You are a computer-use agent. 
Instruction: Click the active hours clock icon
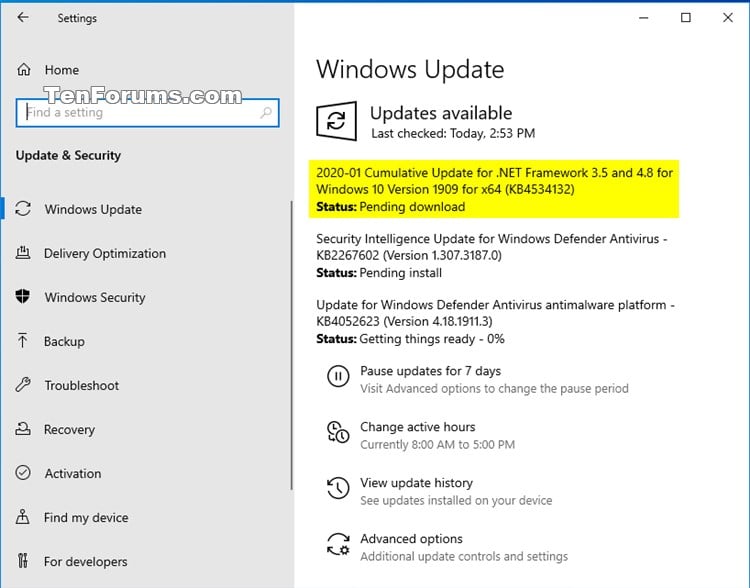point(338,432)
